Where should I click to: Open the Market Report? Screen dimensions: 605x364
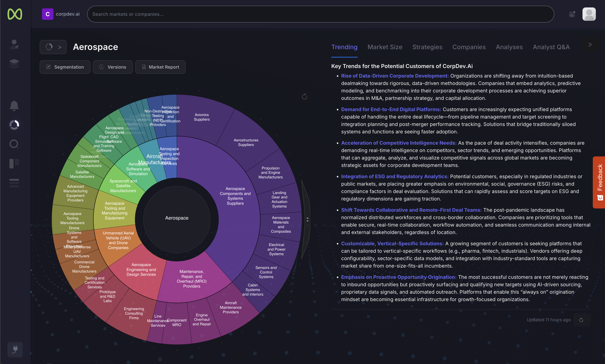(160, 67)
